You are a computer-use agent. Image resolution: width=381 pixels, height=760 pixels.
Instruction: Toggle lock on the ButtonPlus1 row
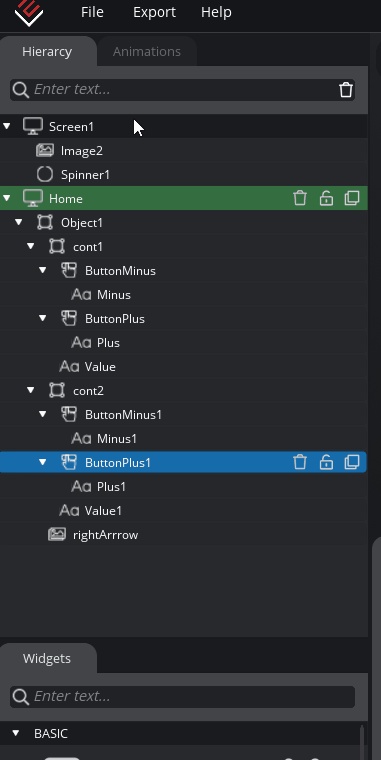tap(326, 462)
